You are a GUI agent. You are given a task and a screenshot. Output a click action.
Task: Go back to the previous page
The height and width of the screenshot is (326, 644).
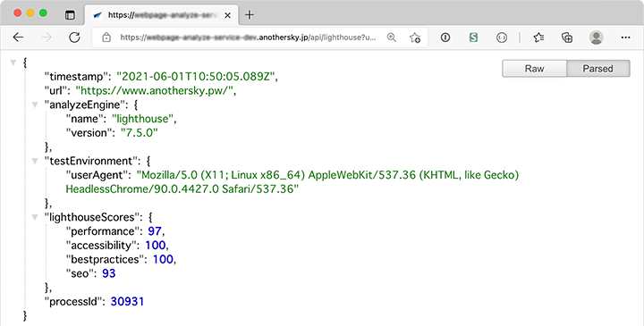(x=18, y=38)
